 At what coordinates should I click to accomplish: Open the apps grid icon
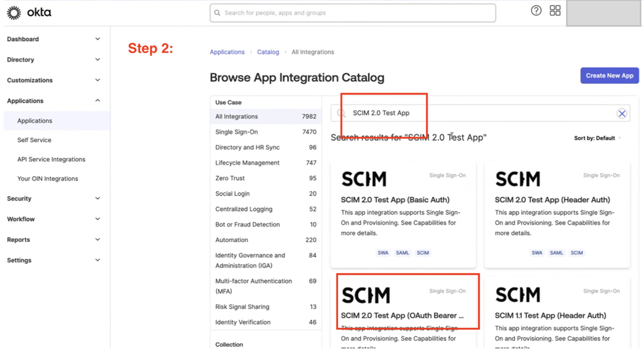pyautogui.click(x=555, y=11)
